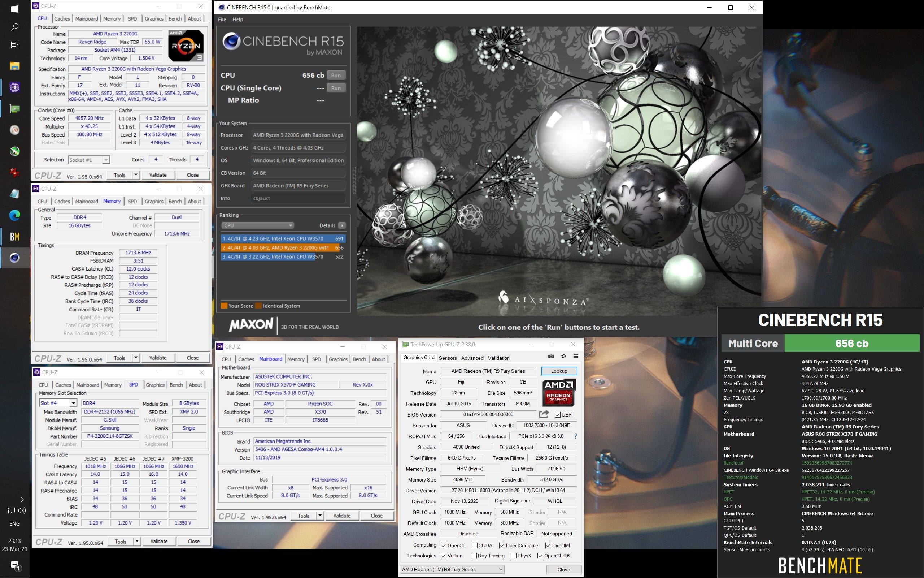
Task: Switch to the Advanced tab in GPU-Z
Action: click(472, 358)
